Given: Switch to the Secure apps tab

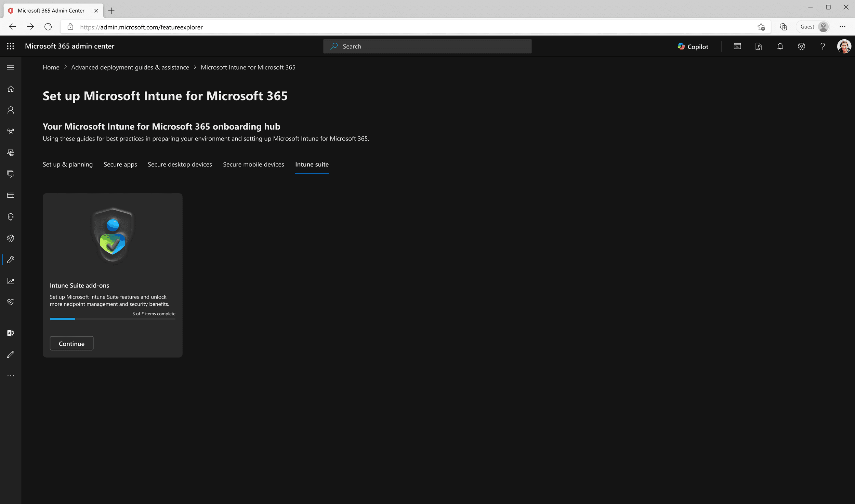Looking at the screenshot, I should point(120,164).
